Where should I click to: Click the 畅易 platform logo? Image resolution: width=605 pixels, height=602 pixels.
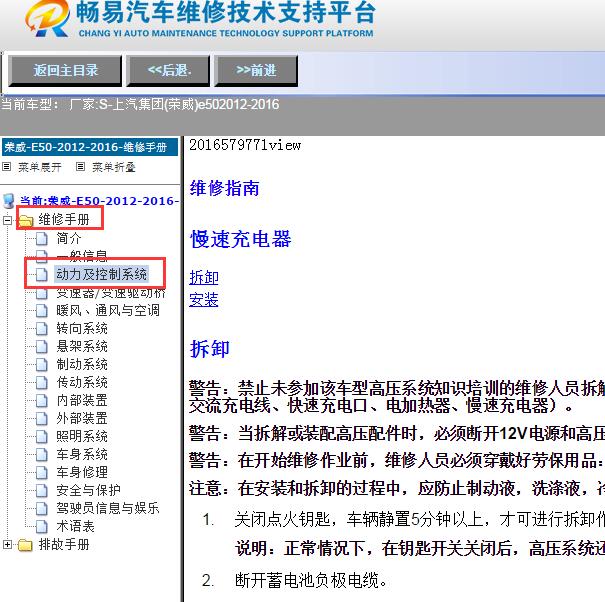[x=45, y=20]
